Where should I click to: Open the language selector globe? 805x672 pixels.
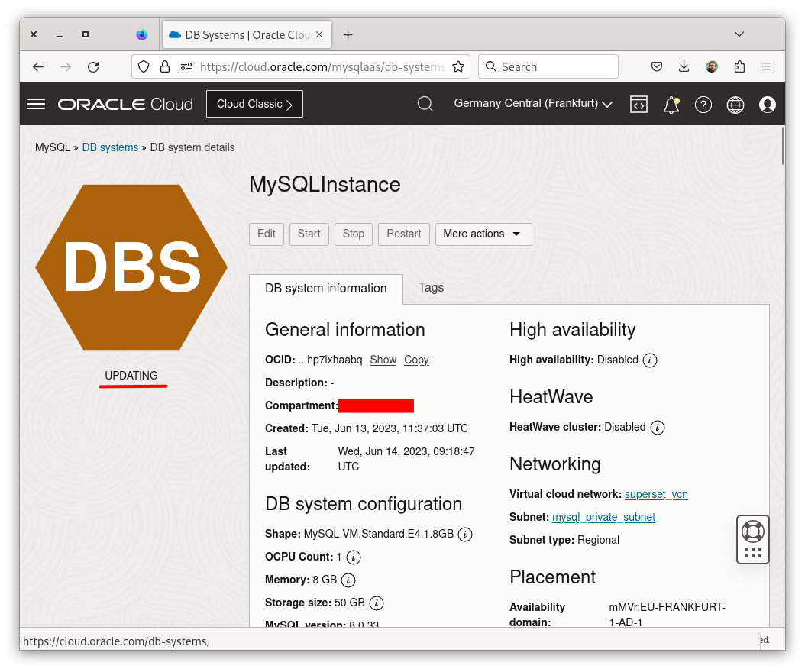click(735, 105)
